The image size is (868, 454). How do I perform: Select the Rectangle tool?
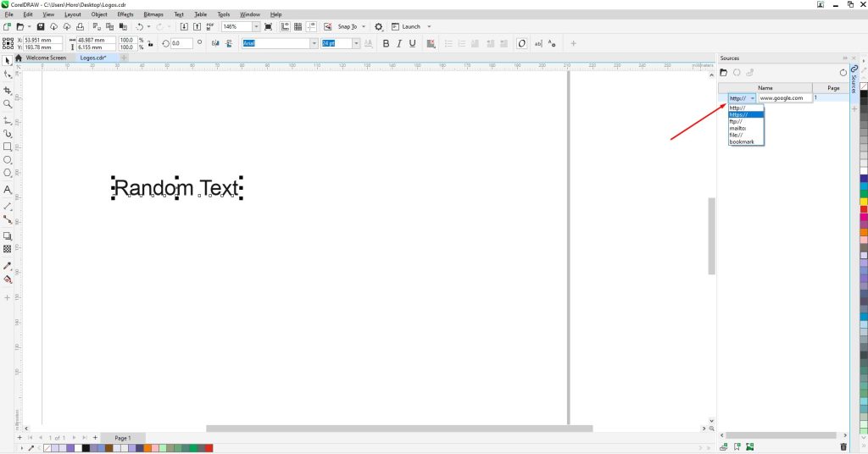click(7, 147)
